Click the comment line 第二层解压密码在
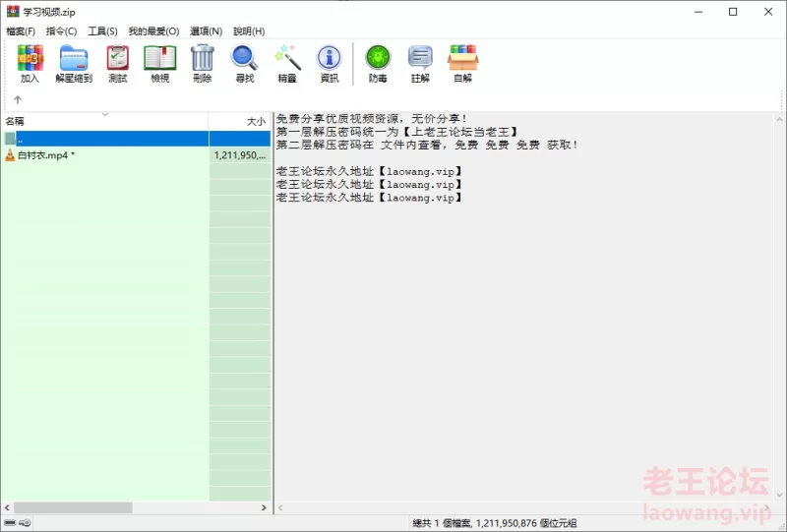 (x=427, y=145)
